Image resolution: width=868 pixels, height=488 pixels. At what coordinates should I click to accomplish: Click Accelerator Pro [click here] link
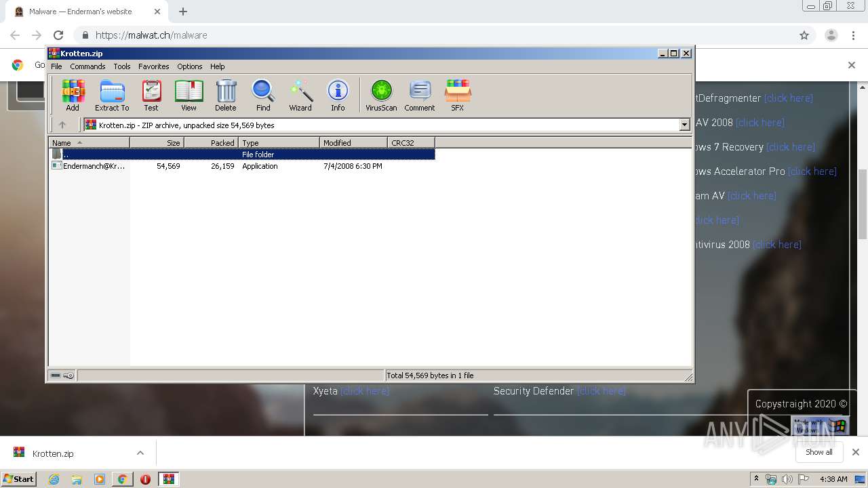tap(812, 171)
